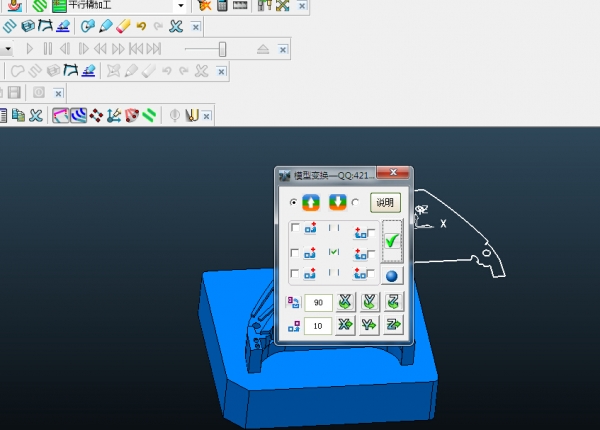This screenshot has height=430, width=600.
Task: Select the radio button beside down arrow
Action: click(x=355, y=202)
